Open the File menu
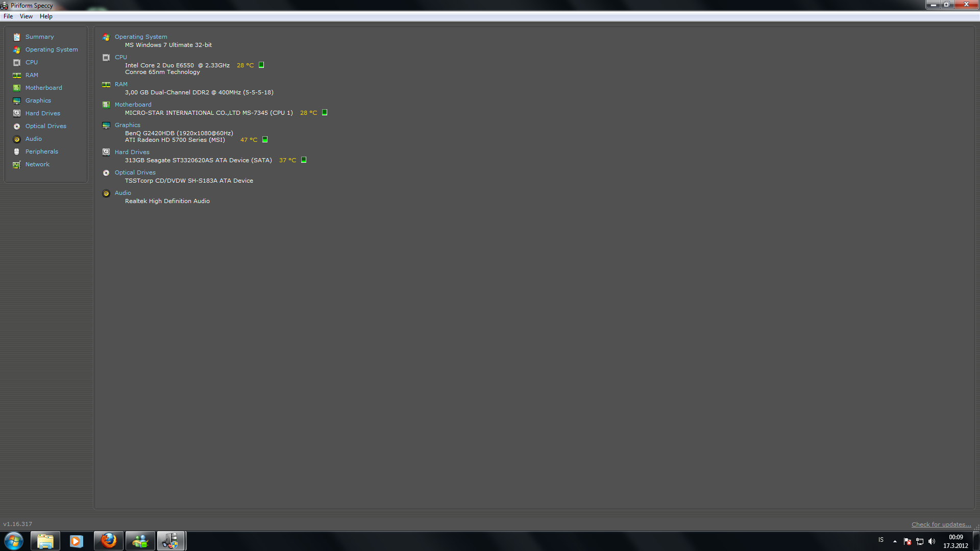The height and width of the screenshot is (551, 980). [8, 16]
